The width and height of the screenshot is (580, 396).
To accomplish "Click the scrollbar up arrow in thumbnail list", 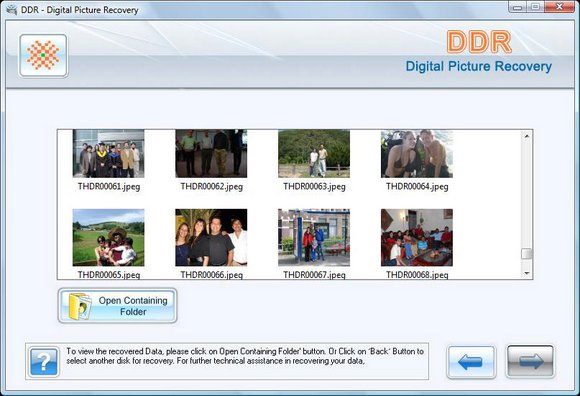I will [x=527, y=136].
